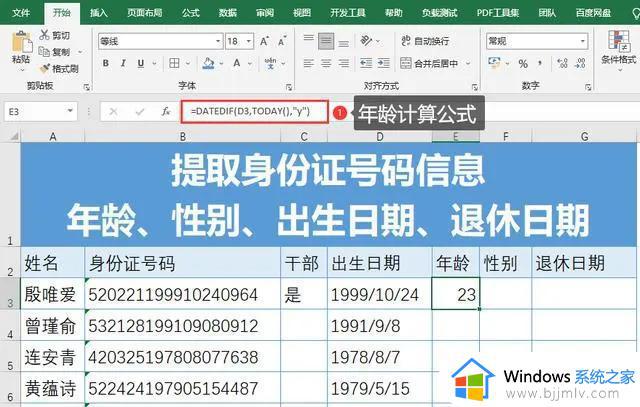This screenshot has height=407, width=640.
Task: Open Number group dialog launcher
Action: pyautogui.click(x=588, y=87)
